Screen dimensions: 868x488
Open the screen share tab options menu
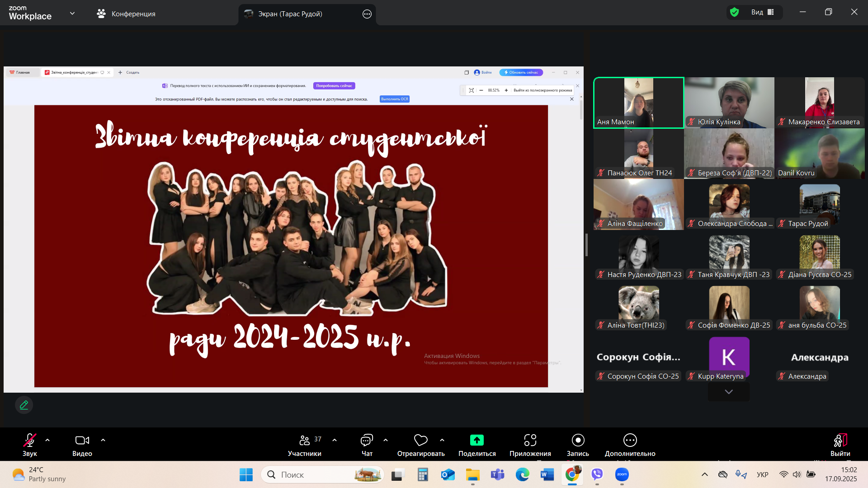tap(367, 14)
